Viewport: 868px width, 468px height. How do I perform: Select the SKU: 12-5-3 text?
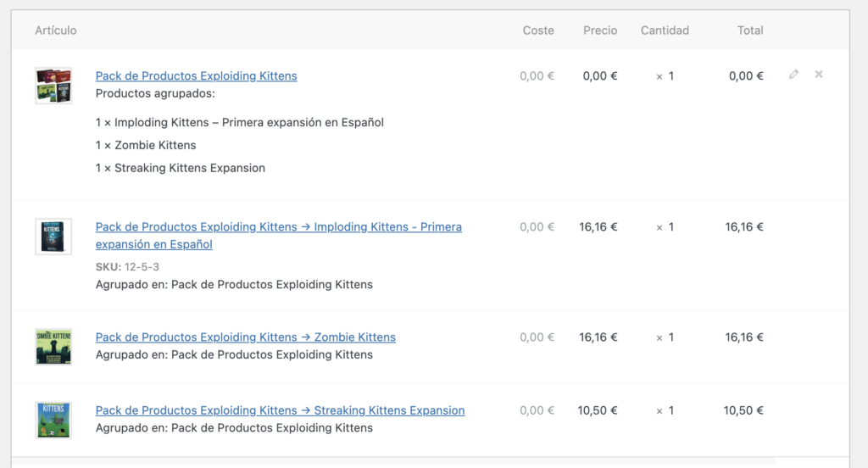click(127, 267)
